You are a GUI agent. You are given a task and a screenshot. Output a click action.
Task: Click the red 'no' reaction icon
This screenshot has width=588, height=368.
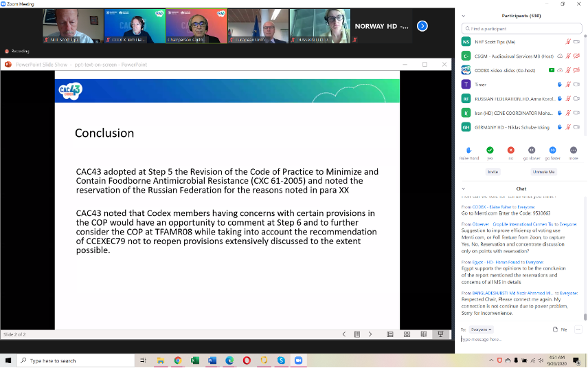[510, 150]
